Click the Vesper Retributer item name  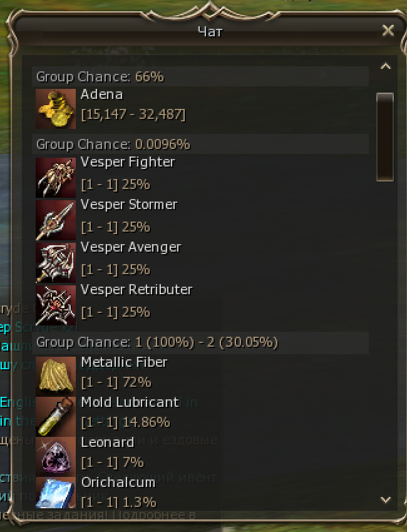[x=137, y=290]
